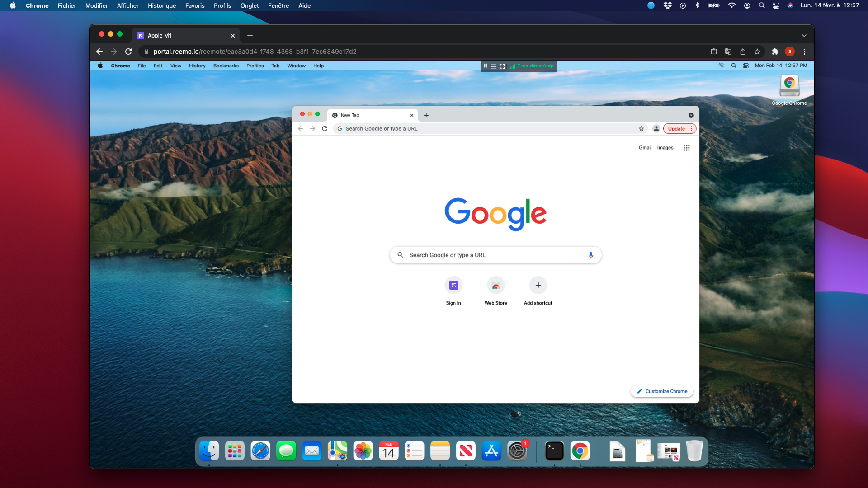
Task: Open the remote Bookmarks menu
Action: click(226, 66)
